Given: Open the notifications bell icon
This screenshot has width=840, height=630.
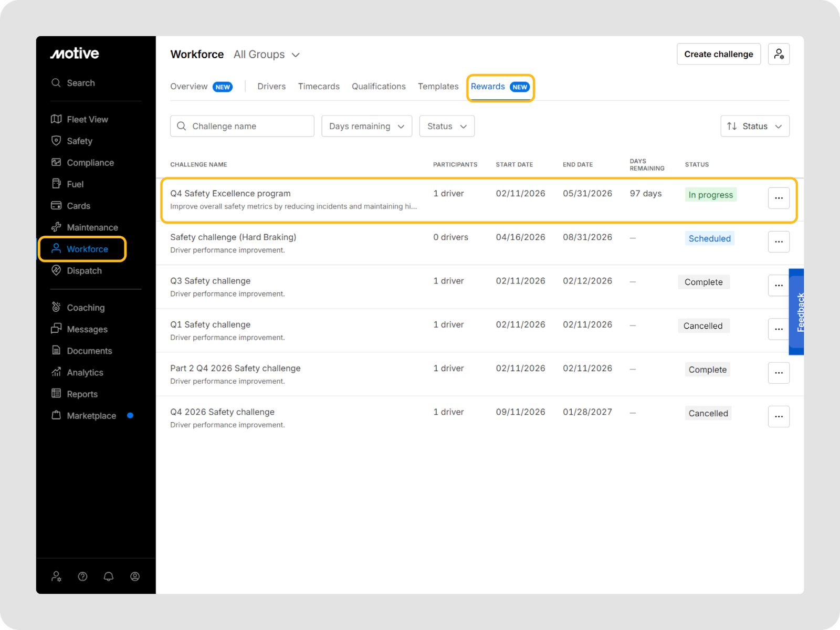Looking at the screenshot, I should pyautogui.click(x=109, y=576).
